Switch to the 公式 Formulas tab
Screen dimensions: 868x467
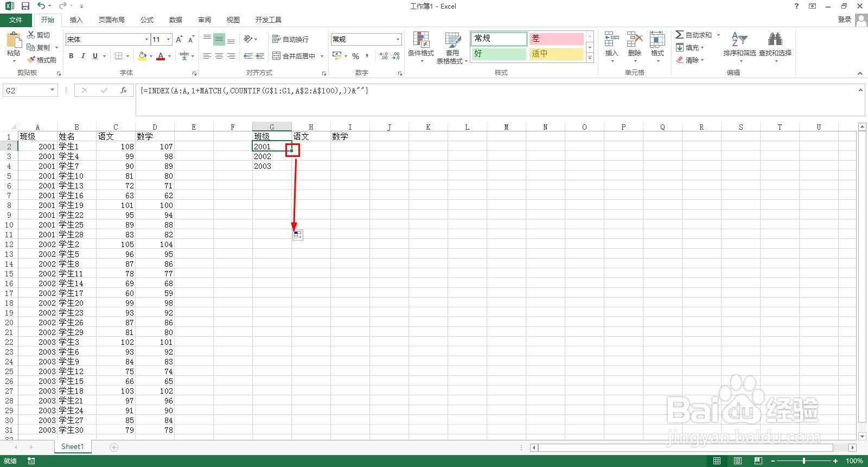coord(147,20)
